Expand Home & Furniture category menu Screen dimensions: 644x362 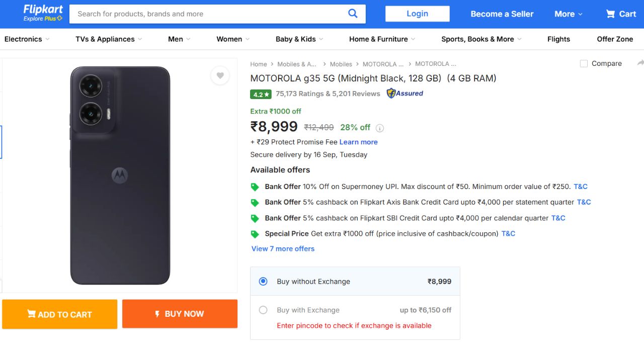pyautogui.click(x=382, y=39)
